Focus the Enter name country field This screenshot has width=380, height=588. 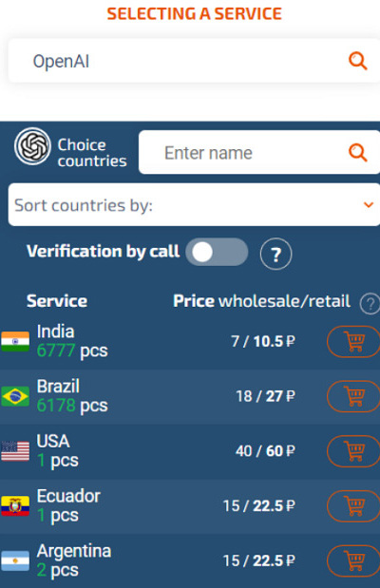point(259,152)
